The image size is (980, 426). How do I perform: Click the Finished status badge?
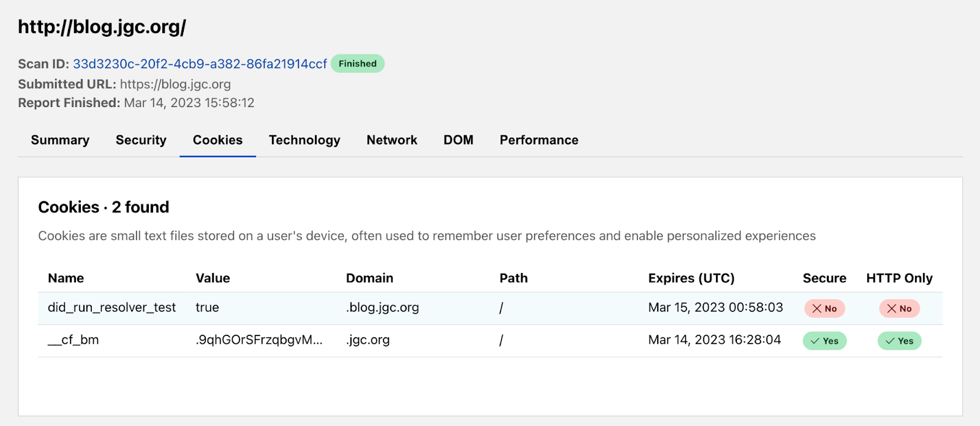(x=358, y=64)
